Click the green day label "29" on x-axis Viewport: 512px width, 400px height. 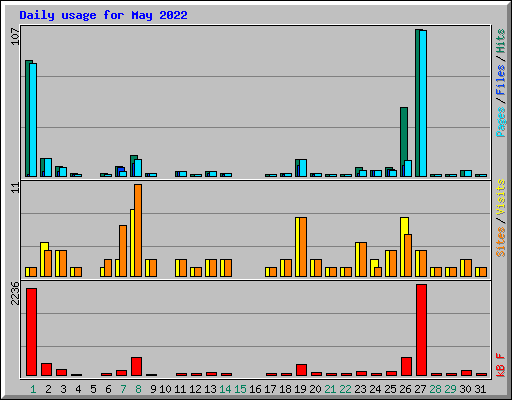click(450, 389)
